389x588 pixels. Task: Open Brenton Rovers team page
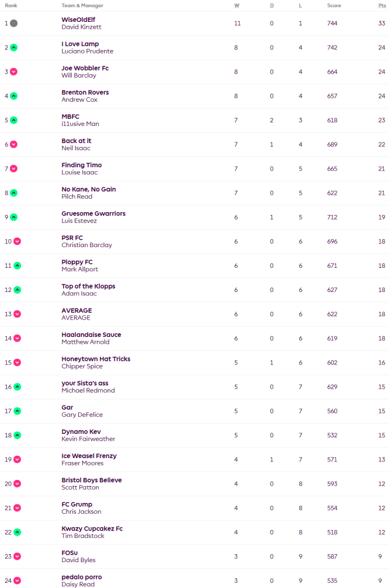(85, 92)
